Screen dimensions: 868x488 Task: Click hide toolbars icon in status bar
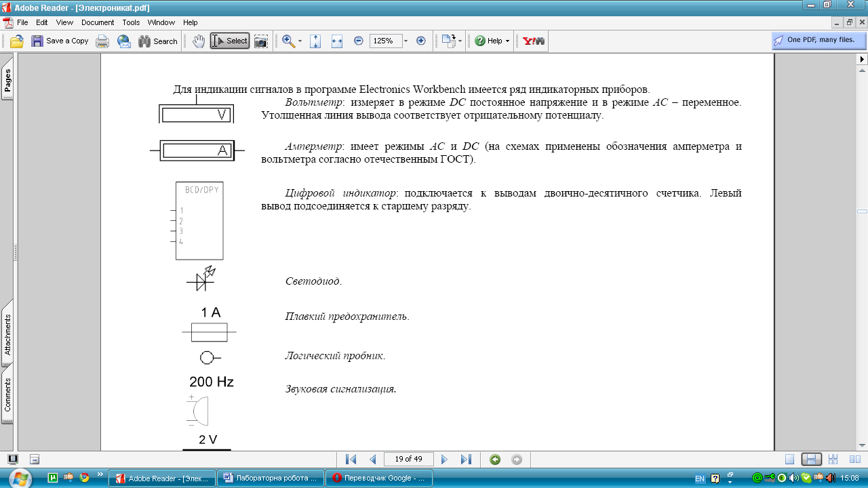point(35,459)
